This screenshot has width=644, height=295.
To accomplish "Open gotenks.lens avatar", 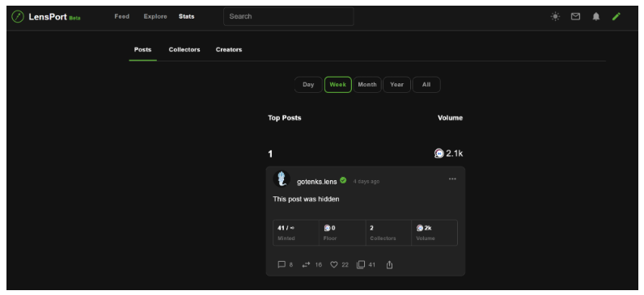I will click(282, 179).
